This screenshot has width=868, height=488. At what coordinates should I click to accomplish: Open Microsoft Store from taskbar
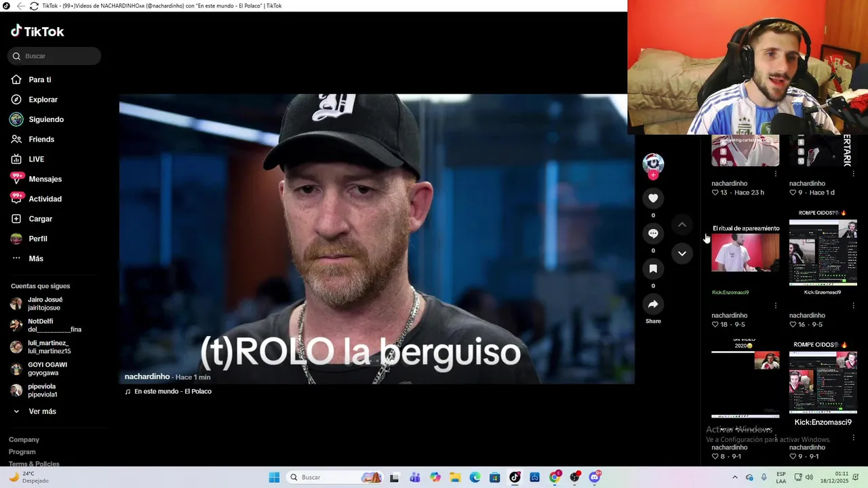pyautogui.click(x=495, y=477)
